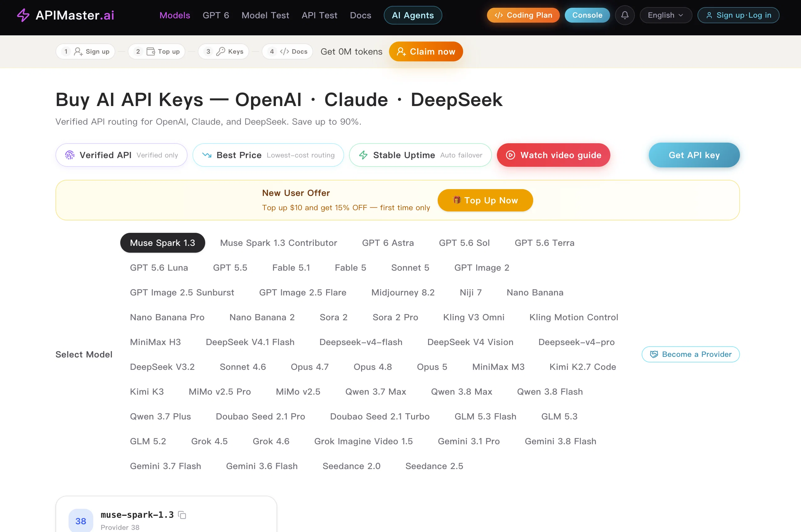The image size is (801, 532).
Task: Select the GLM 5.3 Flash model
Action: pyautogui.click(x=485, y=416)
